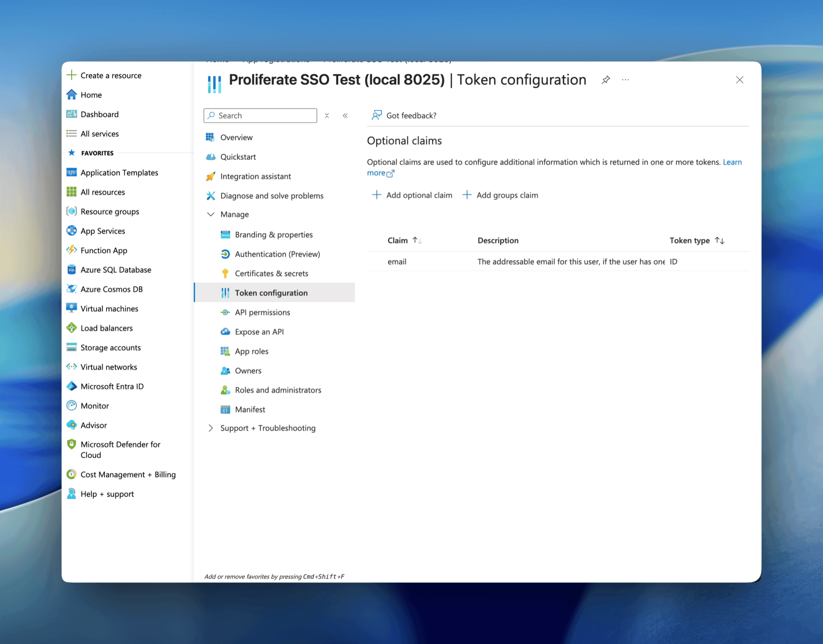Image resolution: width=823 pixels, height=644 pixels.
Task: Open the Load balancers icon
Action: tap(72, 327)
